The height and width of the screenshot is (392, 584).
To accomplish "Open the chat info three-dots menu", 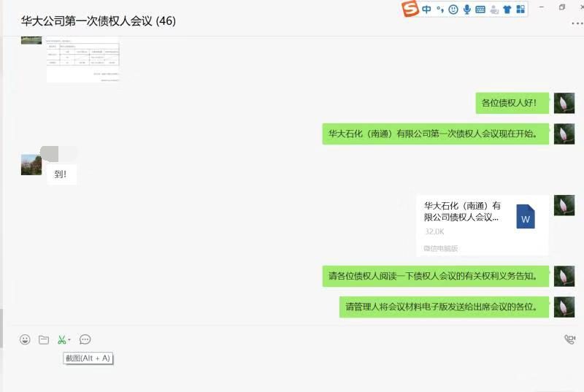I will click(x=577, y=23).
